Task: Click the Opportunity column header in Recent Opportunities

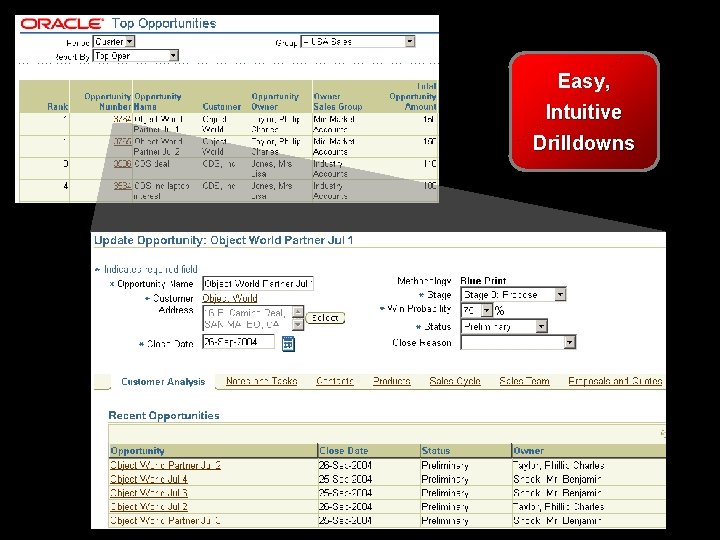Action: click(138, 450)
